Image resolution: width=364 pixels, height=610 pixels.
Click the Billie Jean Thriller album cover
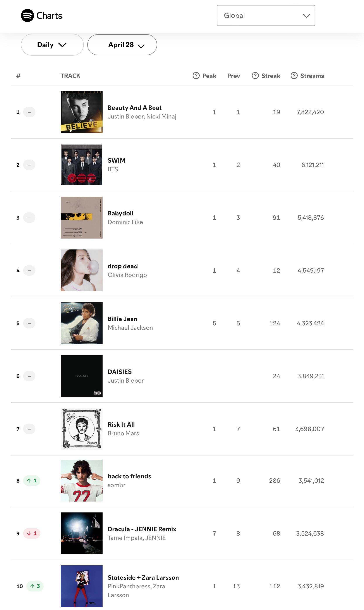coord(81,323)
